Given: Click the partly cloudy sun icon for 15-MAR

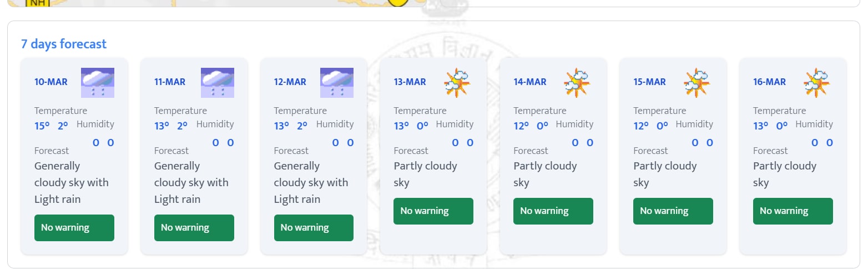Looking at the screenshot, I should (697, 83).
